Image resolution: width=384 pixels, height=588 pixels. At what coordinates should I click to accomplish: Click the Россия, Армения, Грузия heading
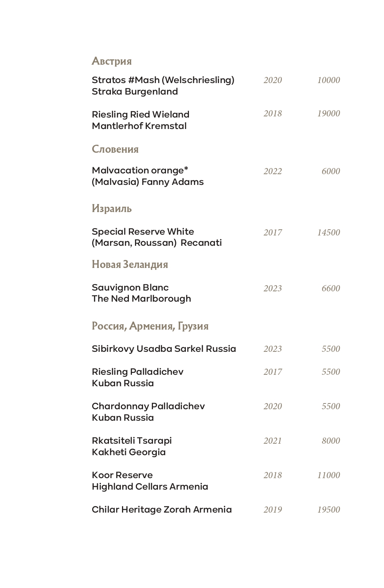point(150,326)
